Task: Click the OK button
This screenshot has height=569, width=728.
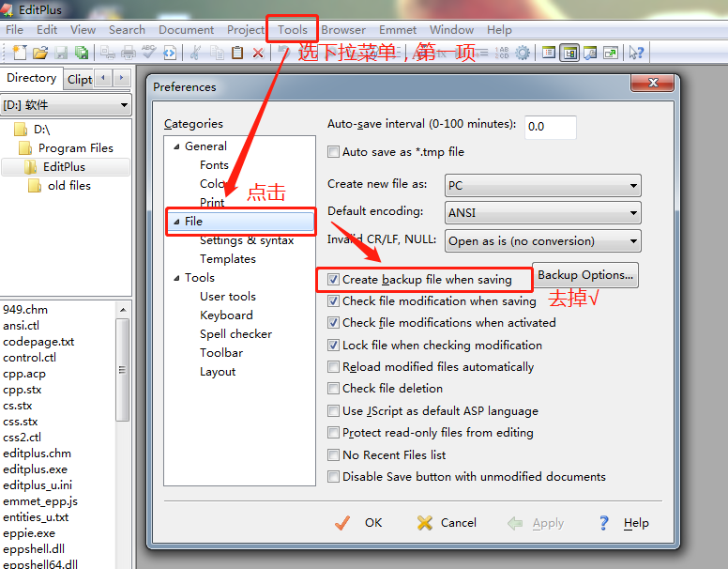Action: click(358, 523)
